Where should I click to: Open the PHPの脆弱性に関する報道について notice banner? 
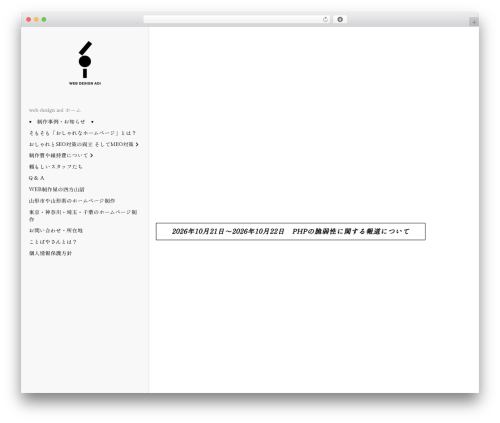[x=291, y=231]
